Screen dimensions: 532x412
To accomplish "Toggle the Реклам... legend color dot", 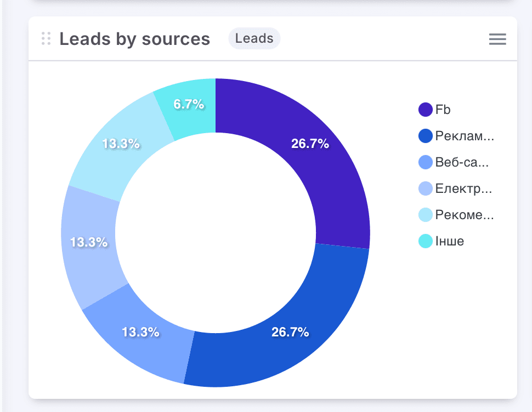I will coord(426,136).
